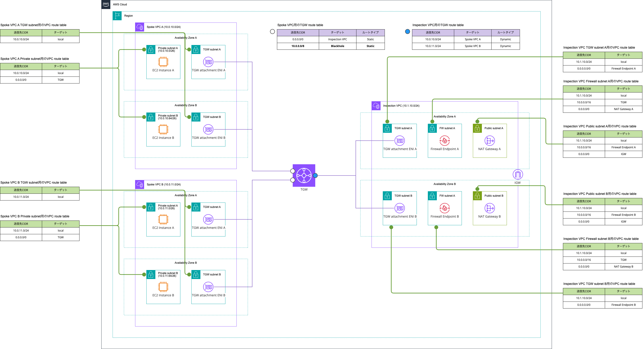This screenshot has height=349, width=644.
Task: Select Inspection VPC target cell in Spoke TGW table
Action: pyautogui.click(x=338, y=39)
